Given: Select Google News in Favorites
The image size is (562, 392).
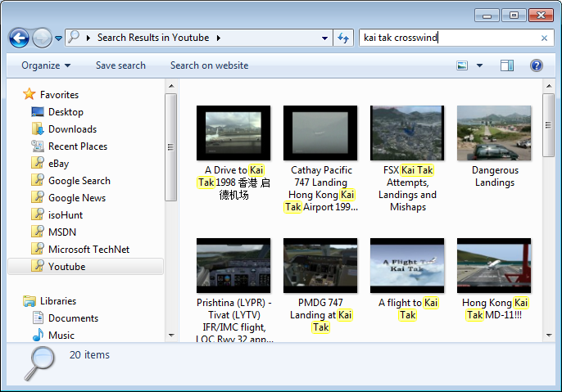Looking at the screenshot, I should 77,198.
